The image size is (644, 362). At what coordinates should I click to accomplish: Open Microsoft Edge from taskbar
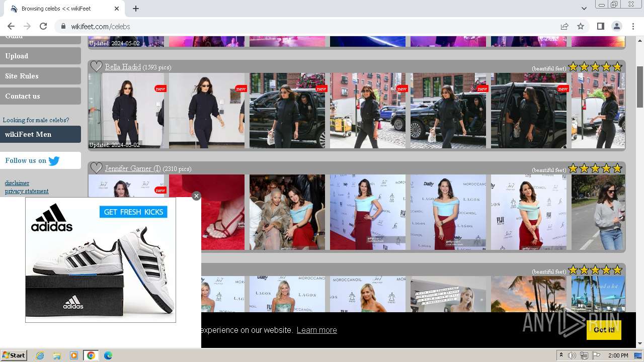108,355
